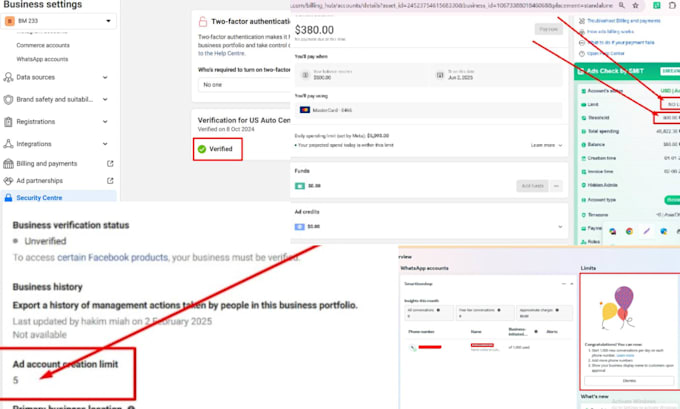Click the orange BM 233 avatar icon
The width and height of the screenshot is (680, 409).
coord(10,21)
